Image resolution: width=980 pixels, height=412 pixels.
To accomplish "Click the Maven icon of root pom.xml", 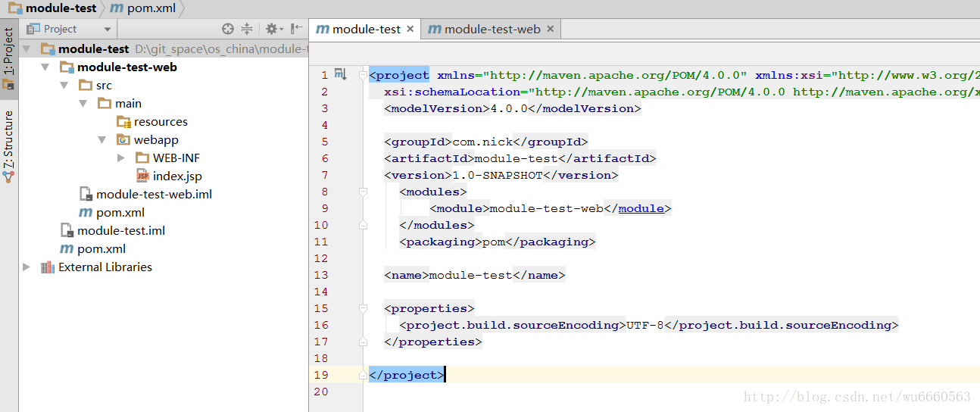I will pos(67,248).
